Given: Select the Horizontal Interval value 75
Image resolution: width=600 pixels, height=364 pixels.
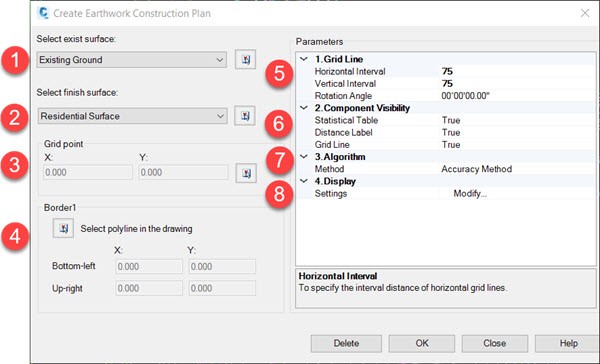Looking at the screenshot, I should pyautogui.click(x=447, y=71).
